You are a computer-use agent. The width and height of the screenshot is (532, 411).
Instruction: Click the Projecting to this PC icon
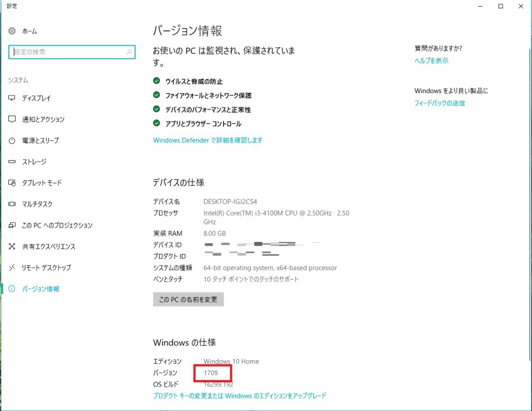12,225
